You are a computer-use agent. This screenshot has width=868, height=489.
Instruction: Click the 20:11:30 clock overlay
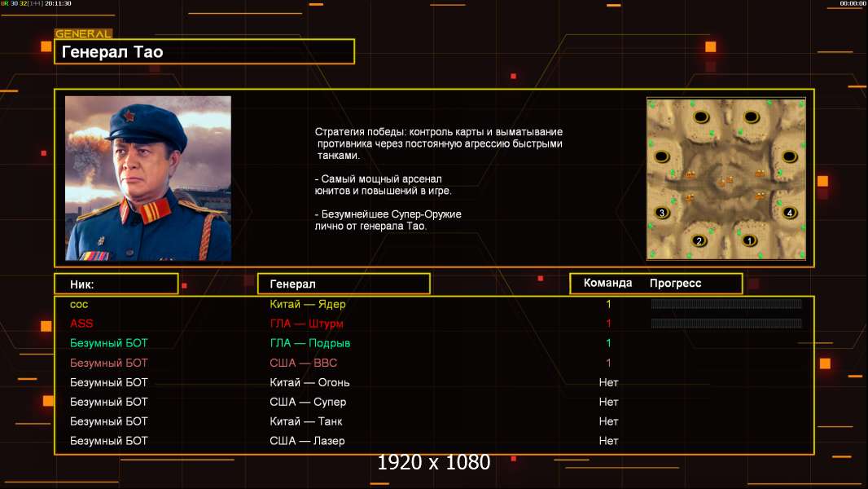(58, 3)
